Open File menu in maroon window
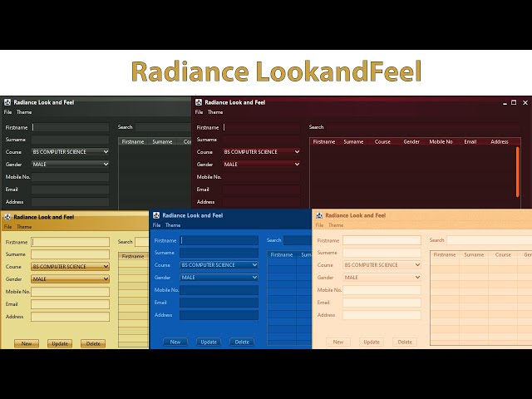532x399 pixels. point(199,112)
